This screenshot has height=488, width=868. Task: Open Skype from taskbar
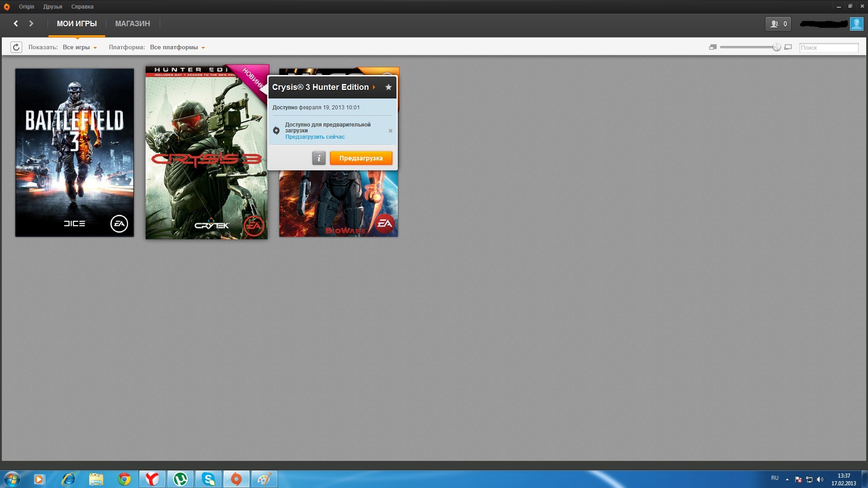(x=208, y=479)
